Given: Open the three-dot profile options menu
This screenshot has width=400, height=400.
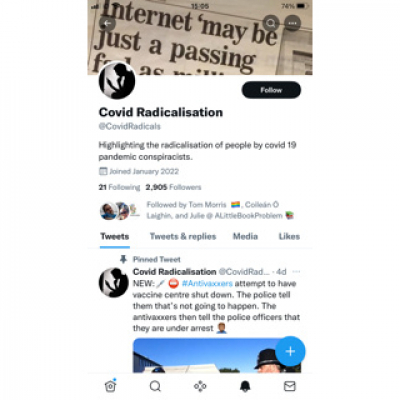Looking at the screenshot, I should 293,23.
